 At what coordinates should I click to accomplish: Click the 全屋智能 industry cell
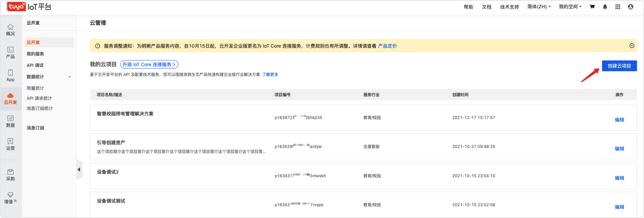coord(371,146)
